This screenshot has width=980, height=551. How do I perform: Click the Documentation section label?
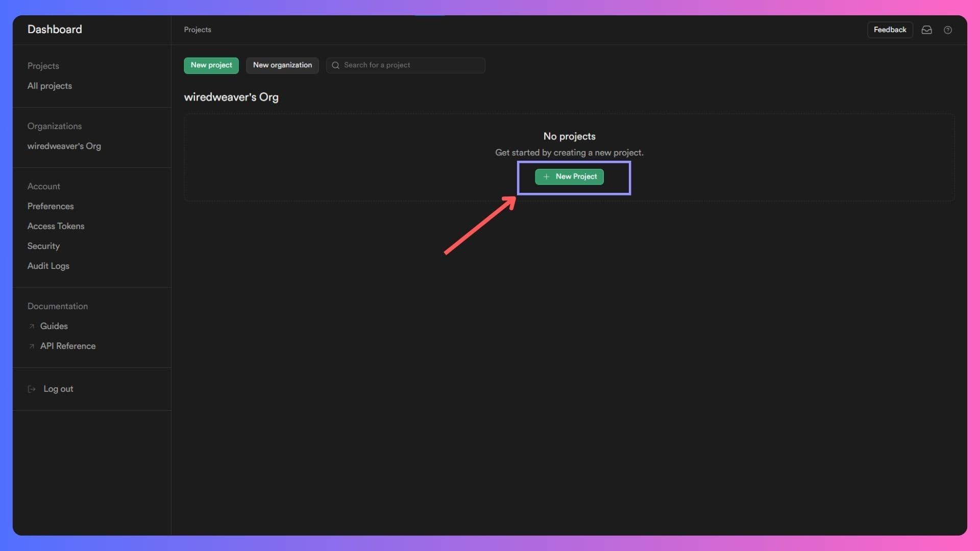[x=58, y=306]
